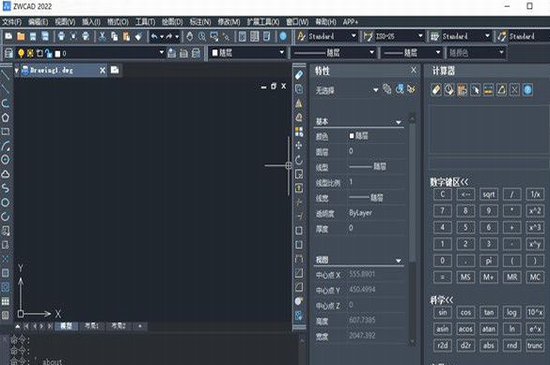Open the 格式(O) menu

click(118, 22)
